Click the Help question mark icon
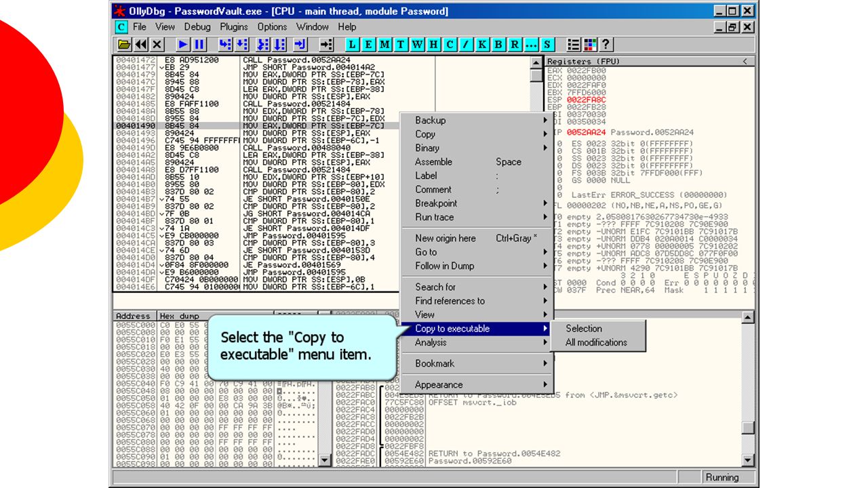The height and width of the screenshot is (488, 868). click(x=606, y=45)
